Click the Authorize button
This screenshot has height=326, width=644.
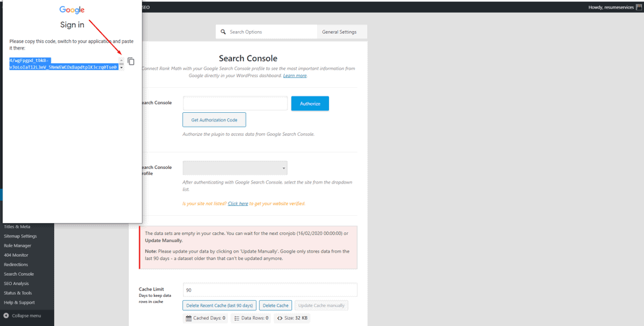[x=310, y=104]
